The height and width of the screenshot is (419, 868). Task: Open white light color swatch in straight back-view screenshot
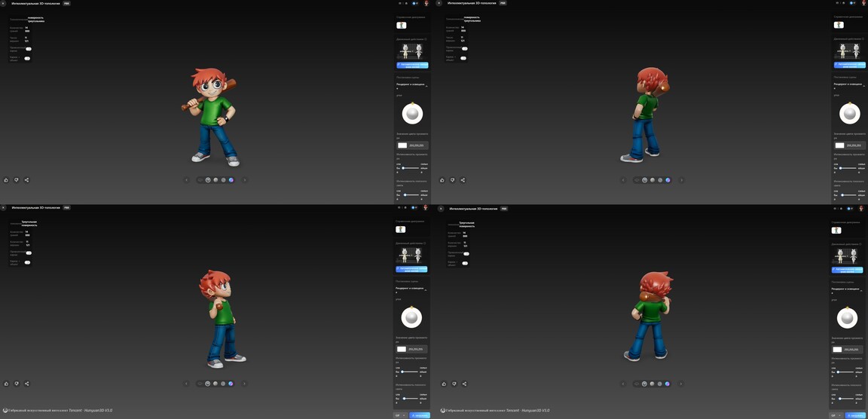pyautogui.click(x=838, y=349)
